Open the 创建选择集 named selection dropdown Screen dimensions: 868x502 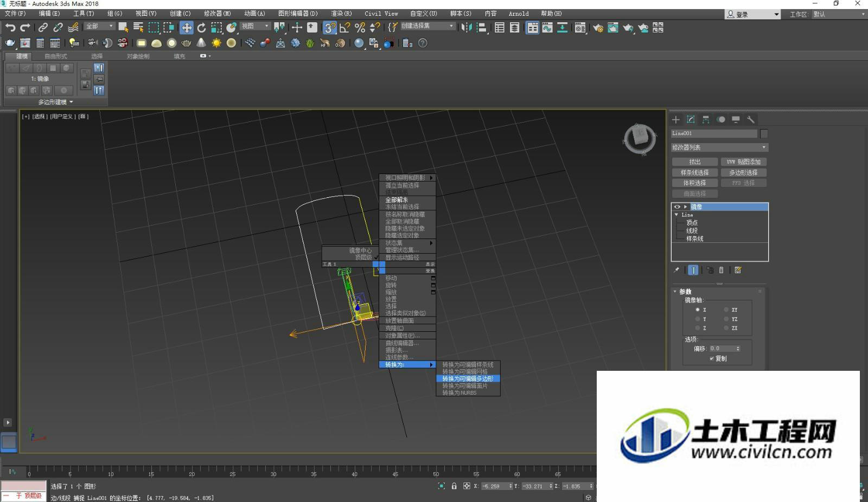[427, 26]
